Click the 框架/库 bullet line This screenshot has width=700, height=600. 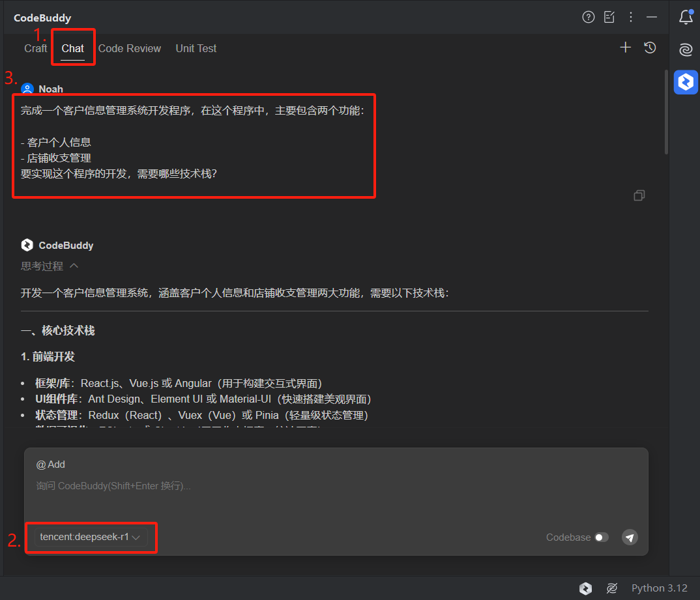[x=179, y=383]
